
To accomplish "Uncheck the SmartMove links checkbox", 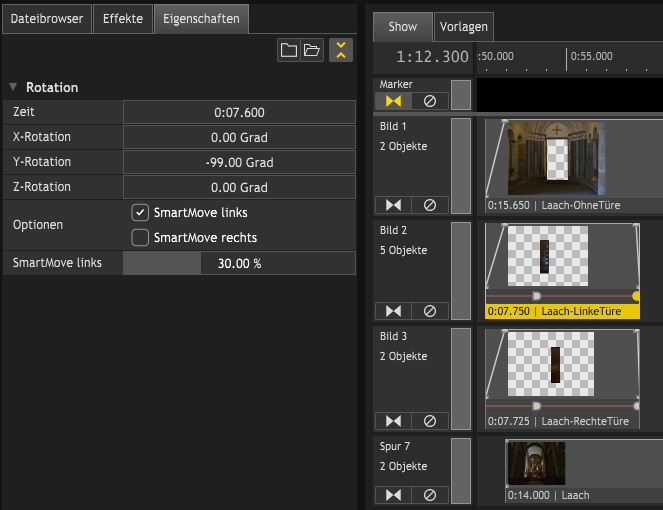I will pyautogui.click(x=141, y=213).
